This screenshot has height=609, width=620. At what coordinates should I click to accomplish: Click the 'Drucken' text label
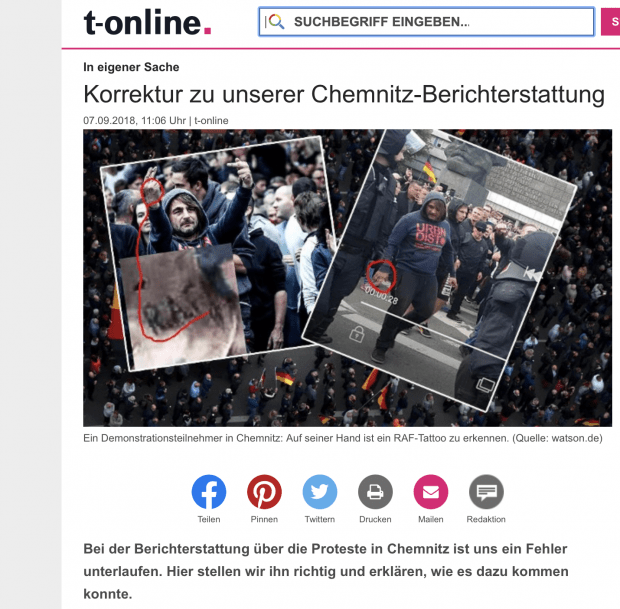[375, 519]
